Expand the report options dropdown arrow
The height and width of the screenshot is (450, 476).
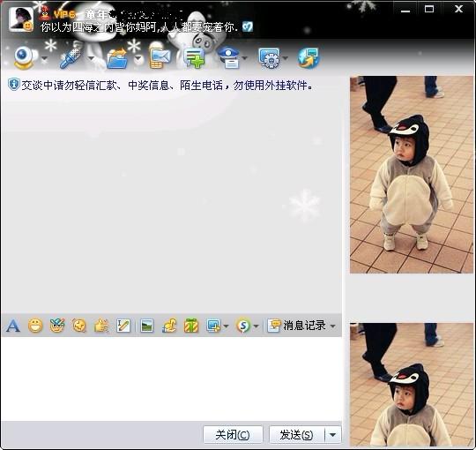coord(245,58)
